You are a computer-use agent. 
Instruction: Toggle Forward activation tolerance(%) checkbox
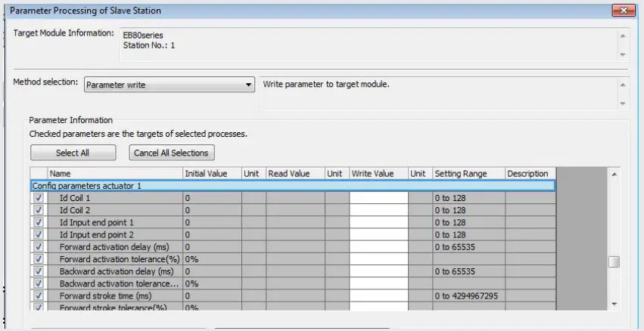[39, 259]
